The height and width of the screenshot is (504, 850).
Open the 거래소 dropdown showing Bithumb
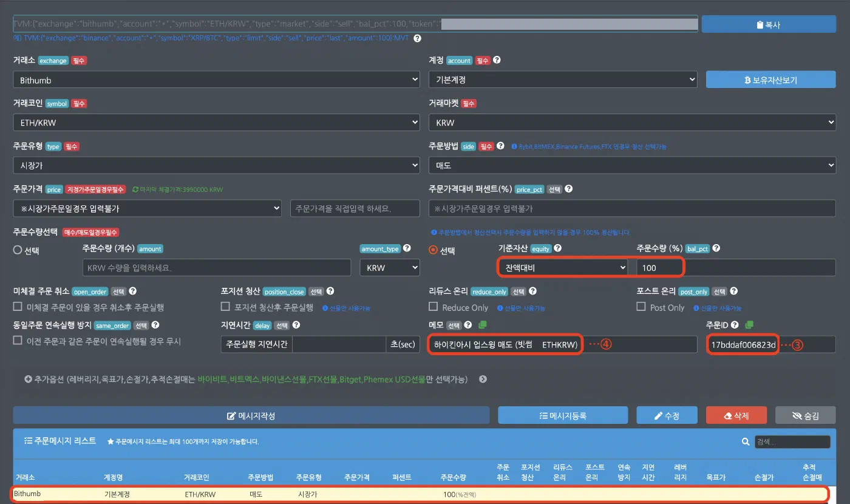pos(216,80)
